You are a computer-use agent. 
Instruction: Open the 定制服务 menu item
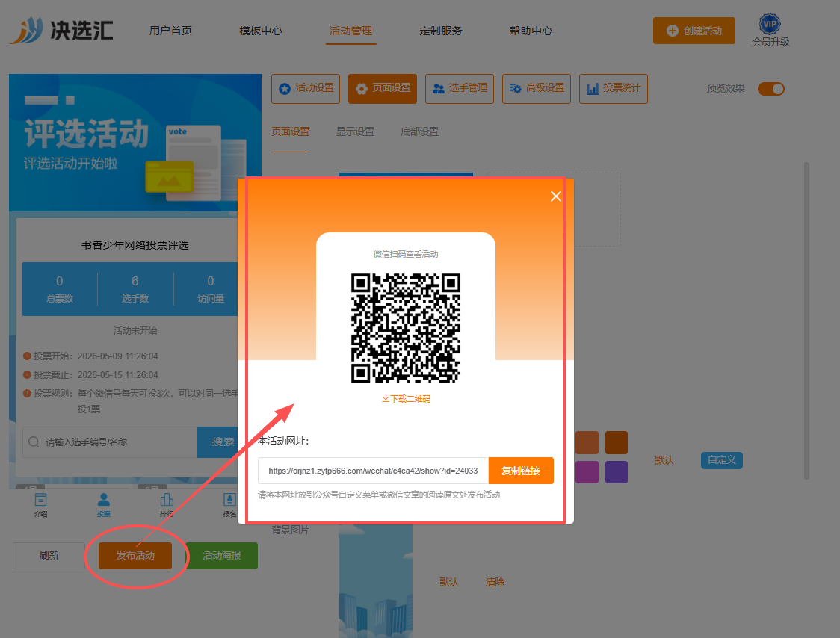click(440, 31)
